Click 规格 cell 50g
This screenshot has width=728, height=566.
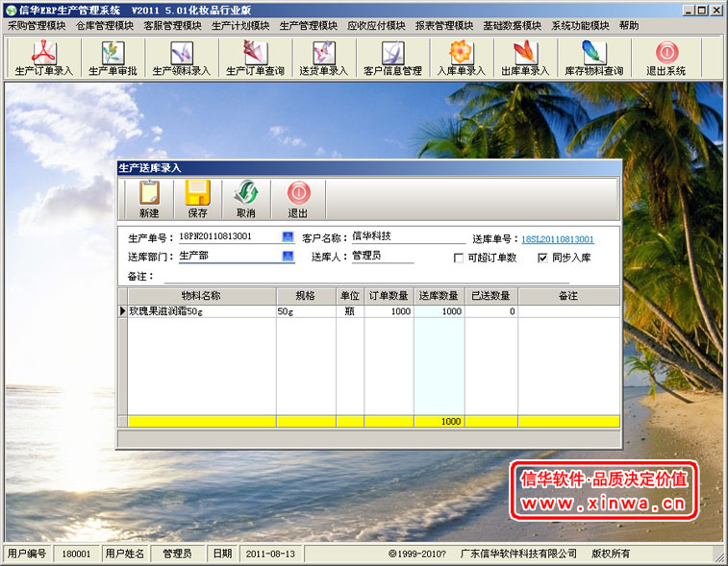306,311
